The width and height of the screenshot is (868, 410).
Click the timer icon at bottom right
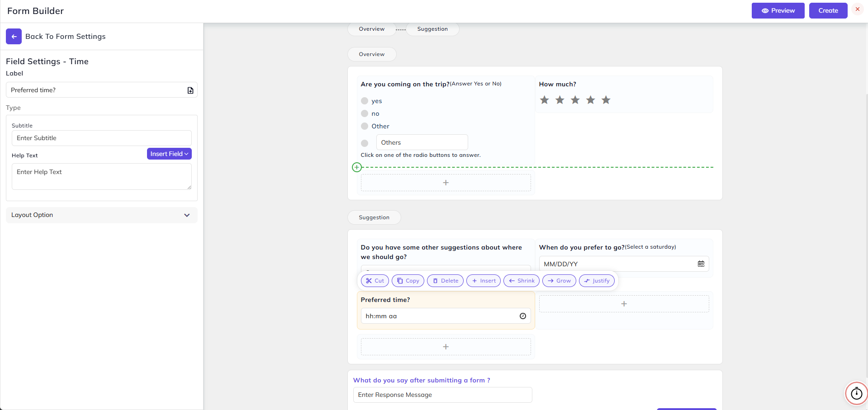click(857, 393)
